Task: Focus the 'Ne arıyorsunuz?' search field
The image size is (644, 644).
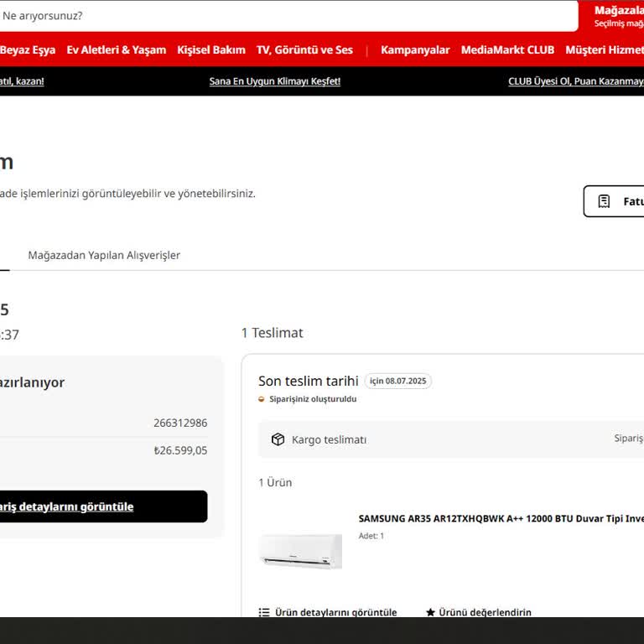Action: click(285, 15)
